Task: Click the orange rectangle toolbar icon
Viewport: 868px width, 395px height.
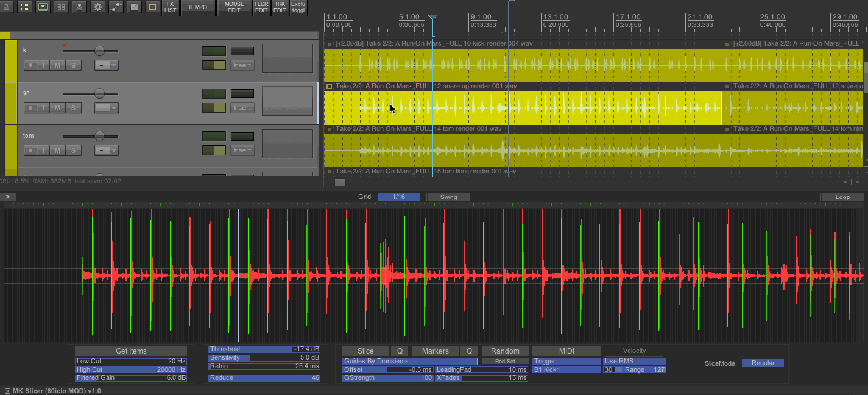Action: pyautogui.click(x=152, y=7)
